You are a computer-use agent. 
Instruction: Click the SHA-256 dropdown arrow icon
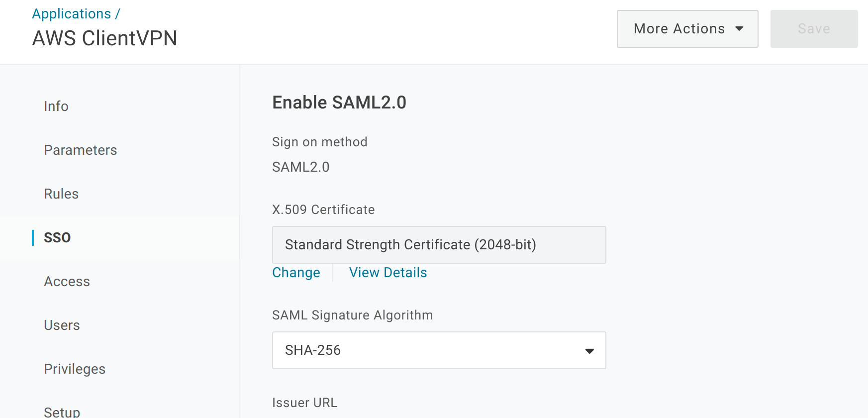(589, 351)
